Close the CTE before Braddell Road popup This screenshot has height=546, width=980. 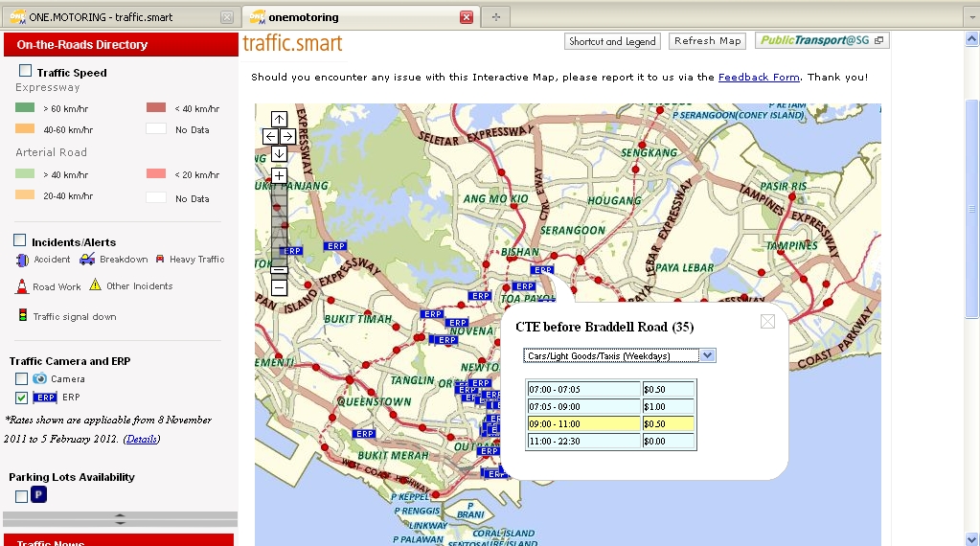(x=767, y=321)
